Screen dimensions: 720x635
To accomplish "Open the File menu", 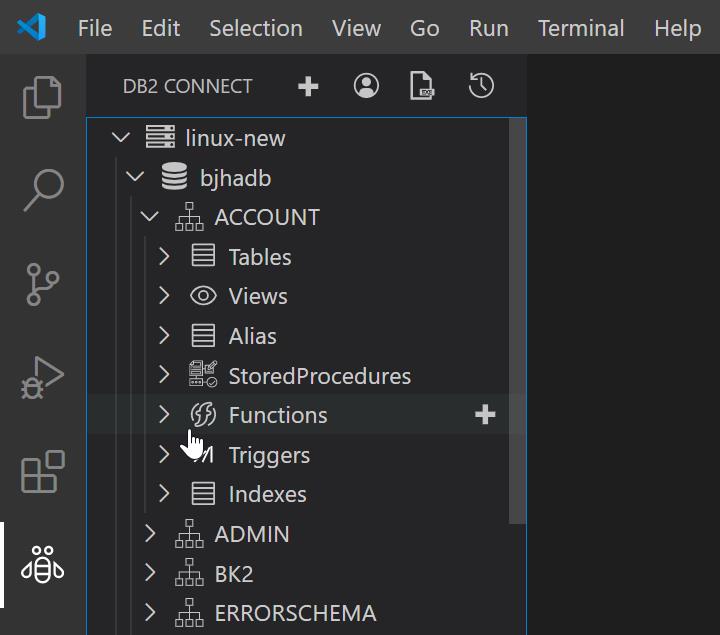I will (x=95, y=28).
